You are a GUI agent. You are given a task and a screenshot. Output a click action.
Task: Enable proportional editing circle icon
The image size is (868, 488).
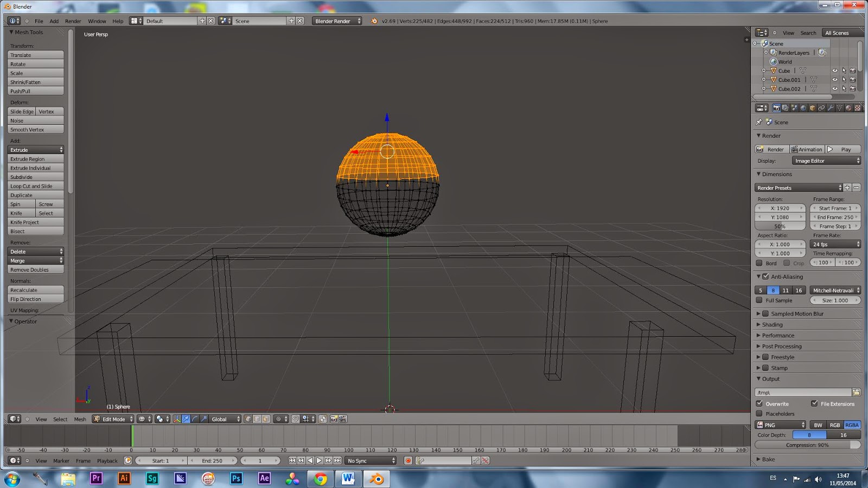click(279, 419)
